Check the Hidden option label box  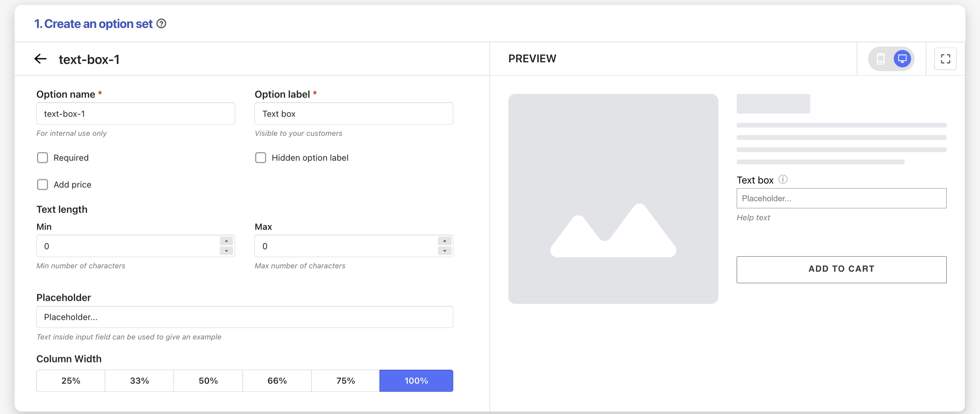(261, 158)
